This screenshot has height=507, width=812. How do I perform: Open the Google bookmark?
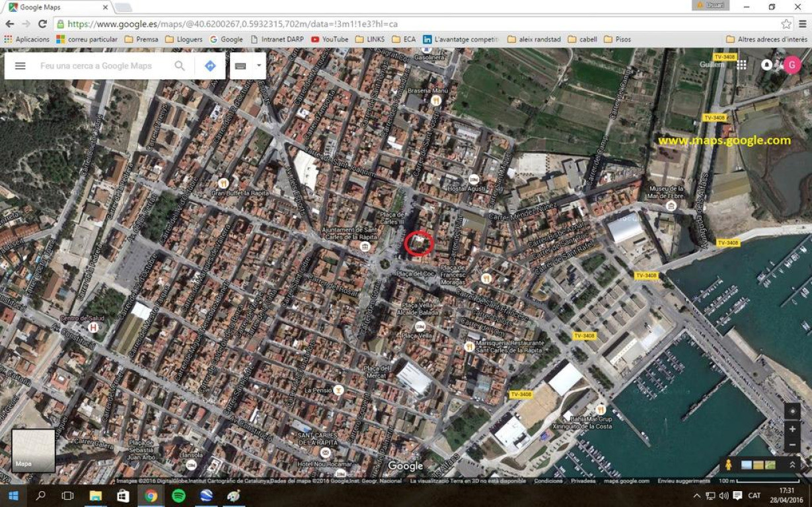tap(226, 40)
